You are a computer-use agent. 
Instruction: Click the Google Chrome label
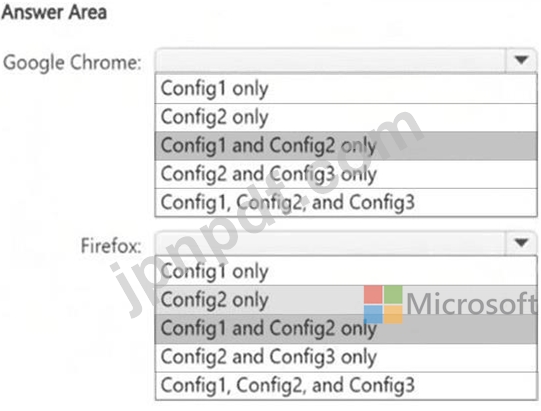click(x=72, y=63)
